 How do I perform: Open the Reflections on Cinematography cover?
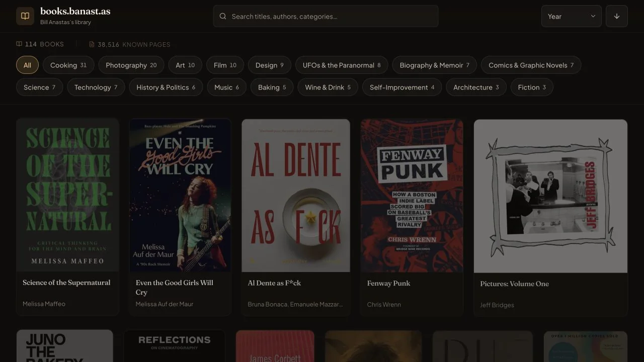click(x=174, y=346)
